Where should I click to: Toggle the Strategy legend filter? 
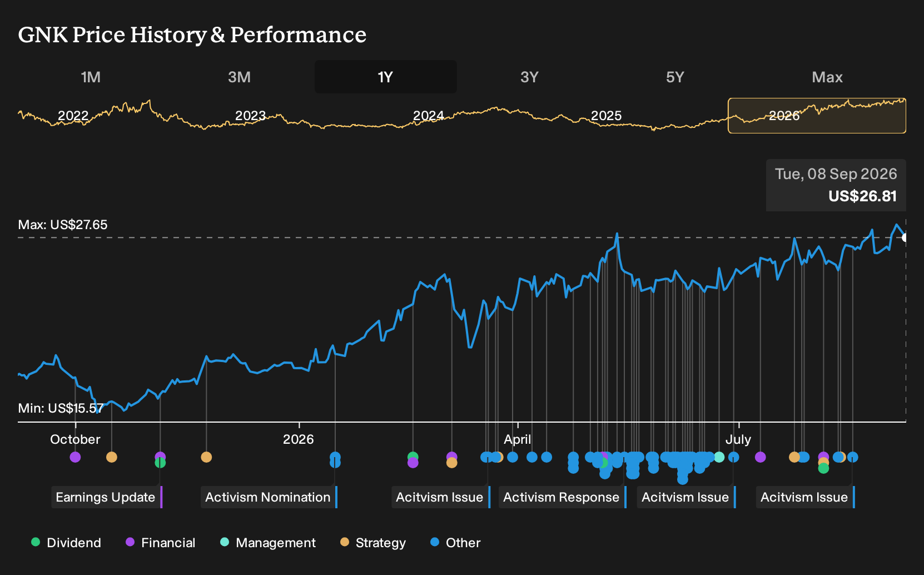tap(373, 543)
